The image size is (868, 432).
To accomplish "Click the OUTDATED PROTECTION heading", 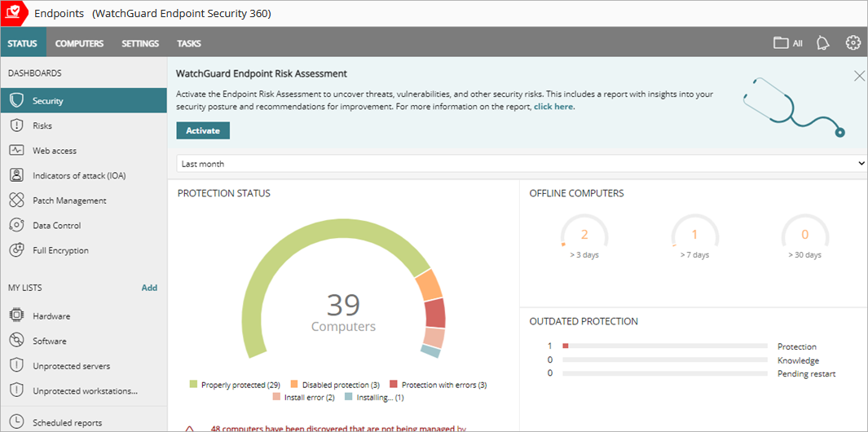I will [584, 321].
